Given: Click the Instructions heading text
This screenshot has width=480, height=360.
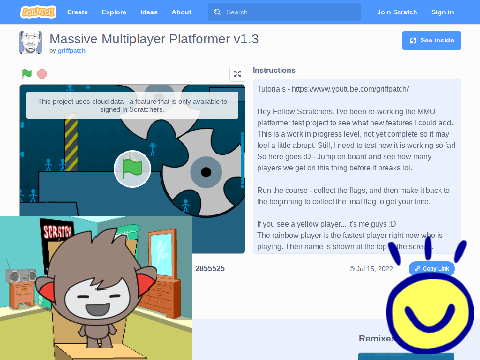Looking at the screenshot, I should click(274, 70).
